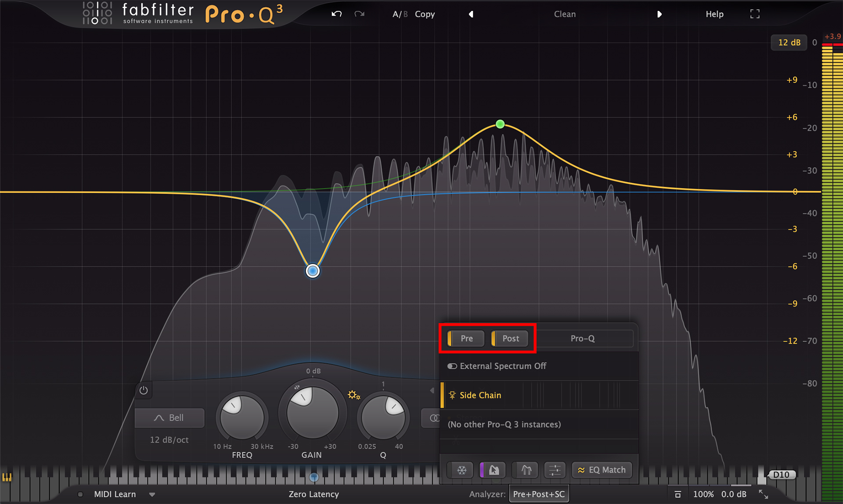843x504 pixels.
Task: Reset the +3.9 peak level readout
Action: coord(832,36)
